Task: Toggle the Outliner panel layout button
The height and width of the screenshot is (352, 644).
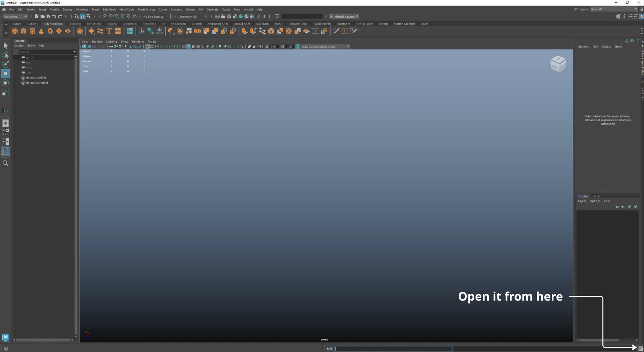Action: pos(5,151)
